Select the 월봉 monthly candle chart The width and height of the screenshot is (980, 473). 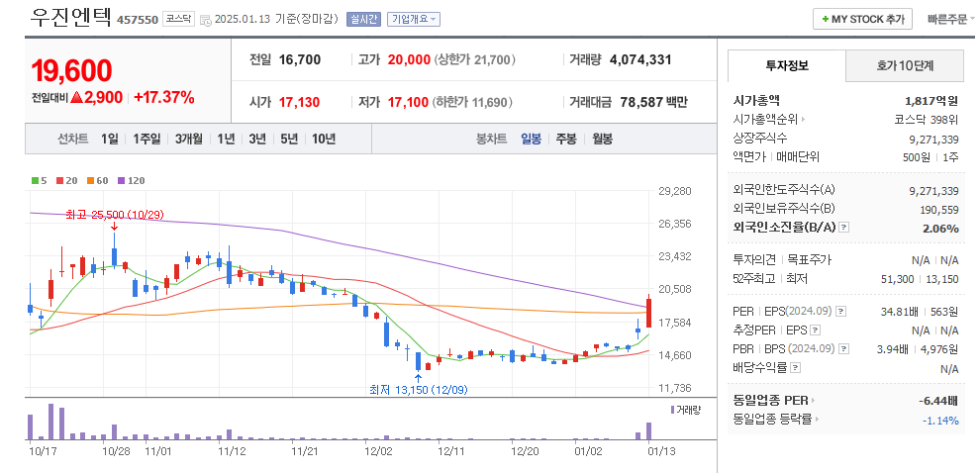pyautogui.click(x=602, y=139)
